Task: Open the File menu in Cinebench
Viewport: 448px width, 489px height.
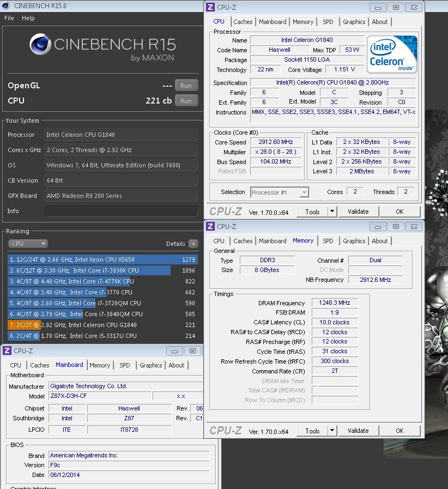Action: tap(9, 18)
